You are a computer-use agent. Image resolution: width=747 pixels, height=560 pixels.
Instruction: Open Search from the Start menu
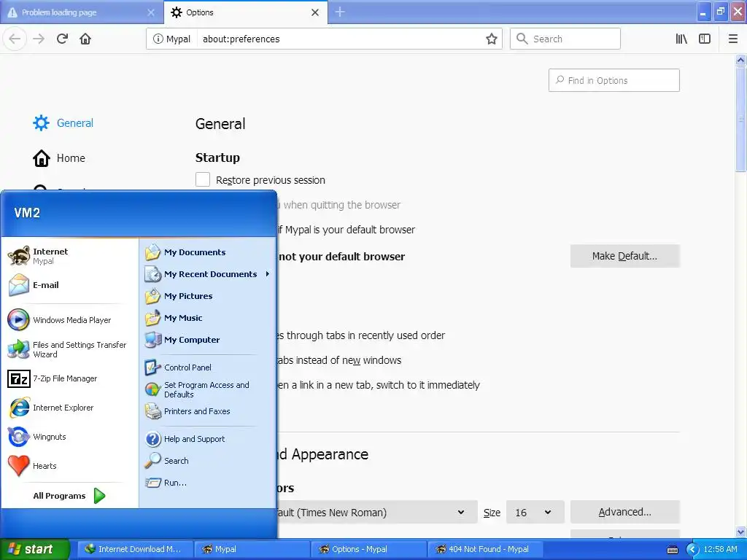pyautogui.click(x=208, y=461)
